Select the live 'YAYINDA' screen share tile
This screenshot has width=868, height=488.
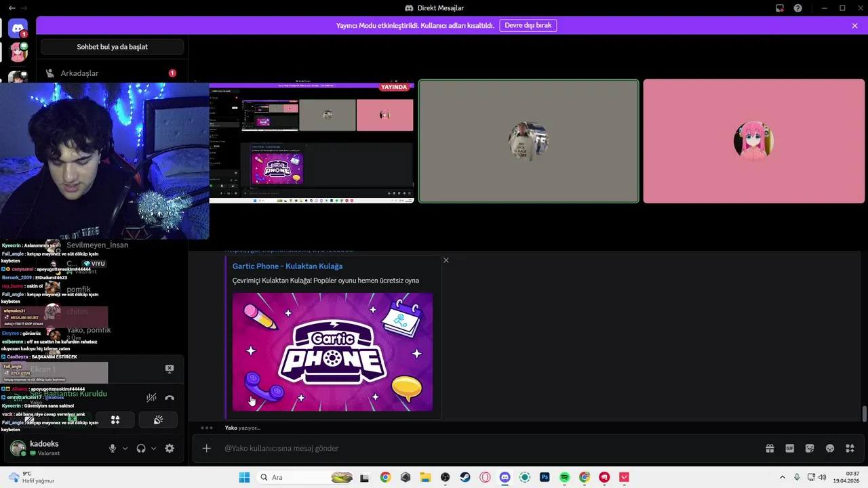click(x=311, y=142)
